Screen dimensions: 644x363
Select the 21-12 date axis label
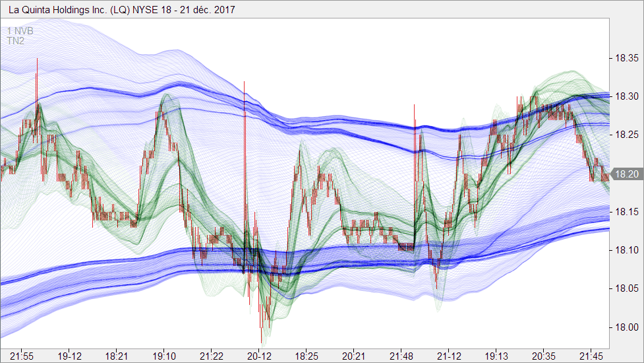pyautogui.click(x=449, y=356)
